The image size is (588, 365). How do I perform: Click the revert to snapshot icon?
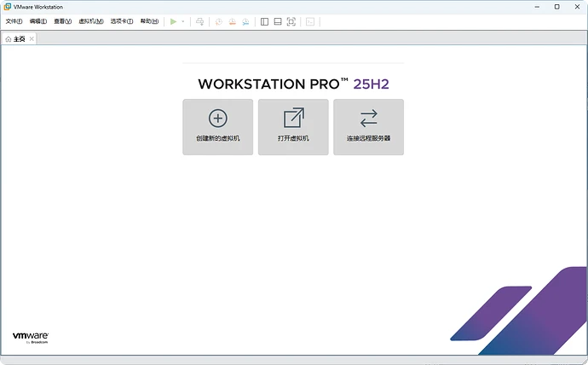coord(232,22)
